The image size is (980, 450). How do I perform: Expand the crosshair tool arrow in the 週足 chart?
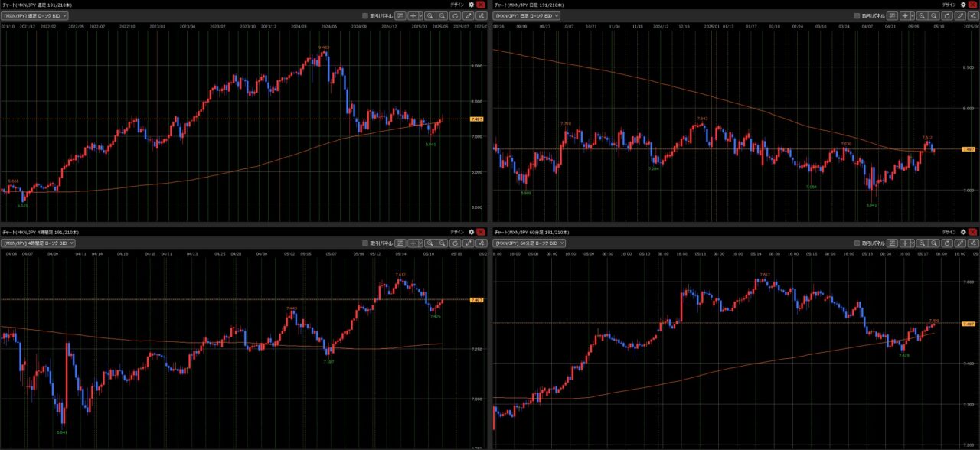[420, 15]
